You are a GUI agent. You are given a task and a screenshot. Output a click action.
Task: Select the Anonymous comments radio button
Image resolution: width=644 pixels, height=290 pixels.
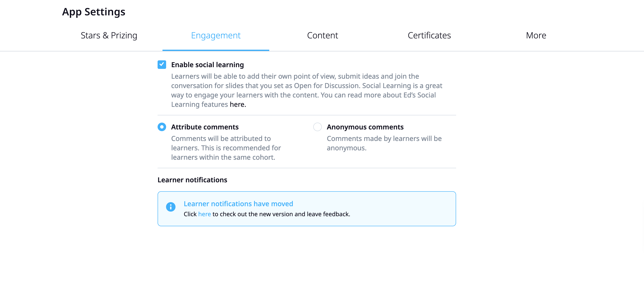(318, 127)
